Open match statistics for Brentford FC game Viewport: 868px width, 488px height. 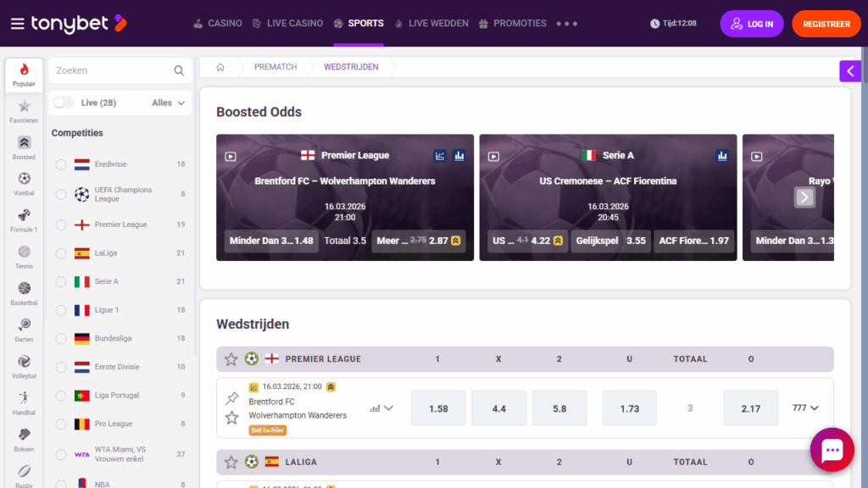(x=373, y=408)
